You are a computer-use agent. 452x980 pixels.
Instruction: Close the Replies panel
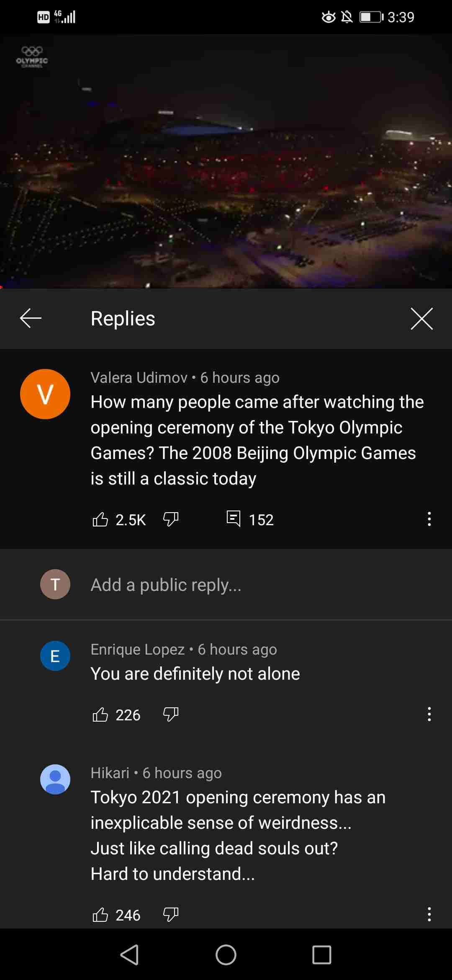point(421,318)
